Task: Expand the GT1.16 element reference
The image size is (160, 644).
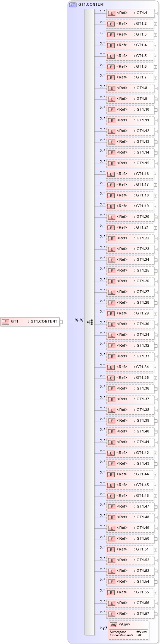Action: pyautogui.click(x=156, y=174)
